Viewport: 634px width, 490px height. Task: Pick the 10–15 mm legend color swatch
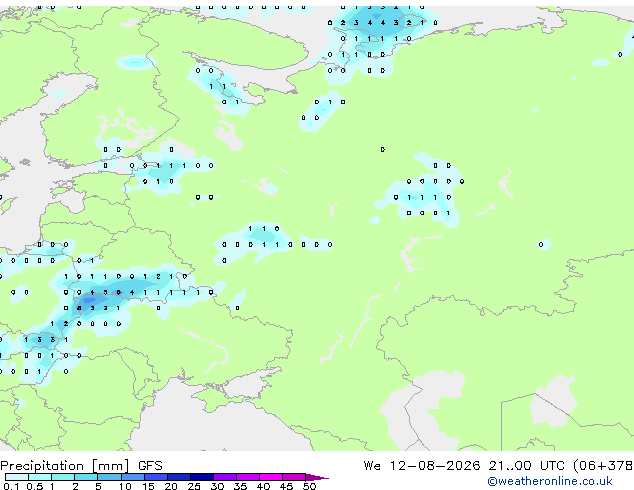132,477
